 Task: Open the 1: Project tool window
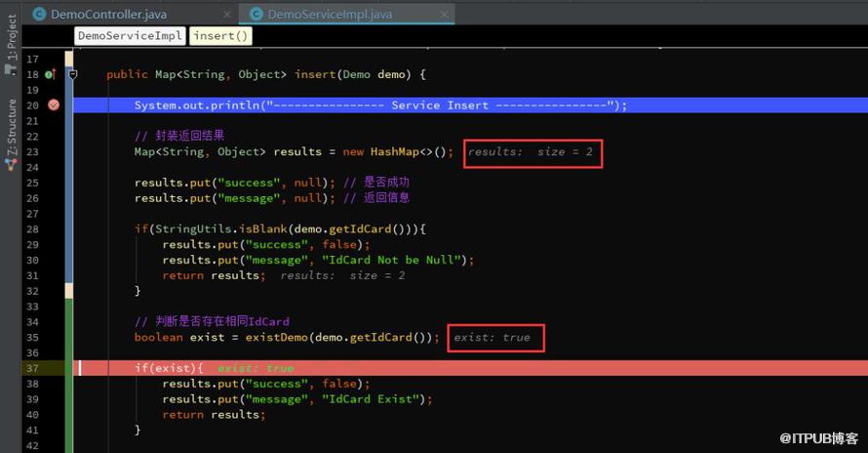coord(11,43)
